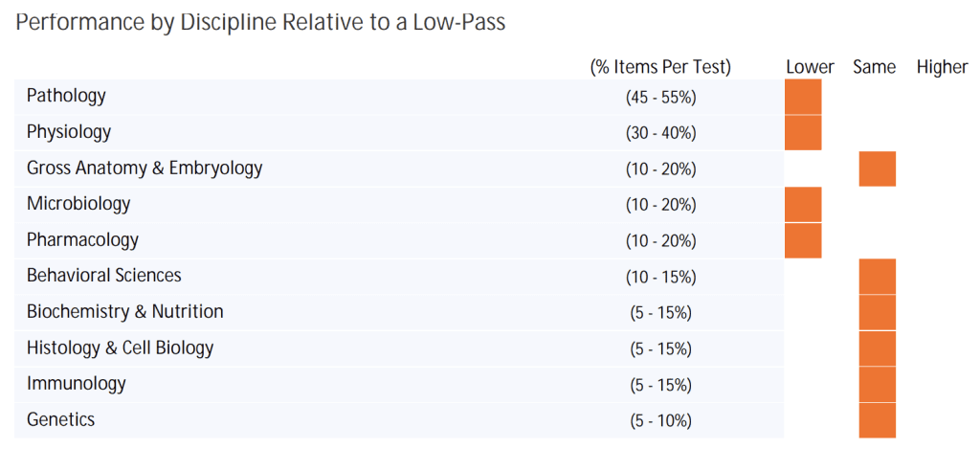Select the Same indicator for Genetics
Screen dimensions: 980x449
point(877,419)
